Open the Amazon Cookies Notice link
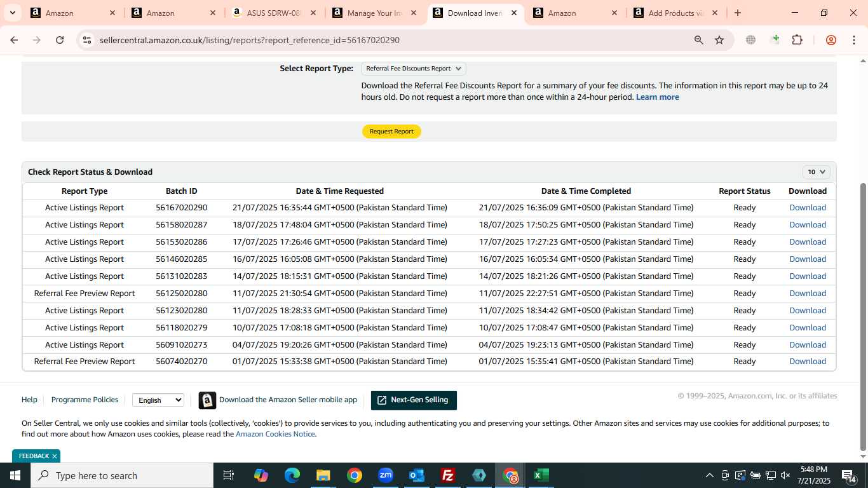Image resolution: width=868 pixels, height=488 pixels. pyautogui.click(x=275, y=435)
